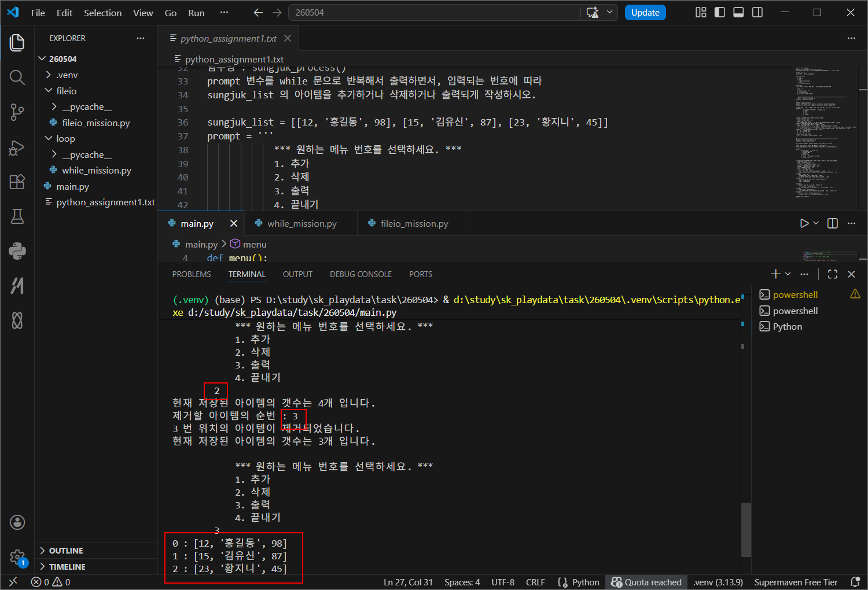The height and width of the screenshot is (590, 868).
Task: Open the new terminal launch profile dropdown
Action: click(788, 274)
